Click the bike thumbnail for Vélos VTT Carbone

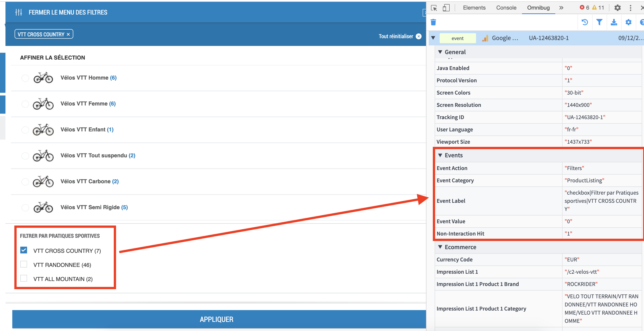click(43, 181)
